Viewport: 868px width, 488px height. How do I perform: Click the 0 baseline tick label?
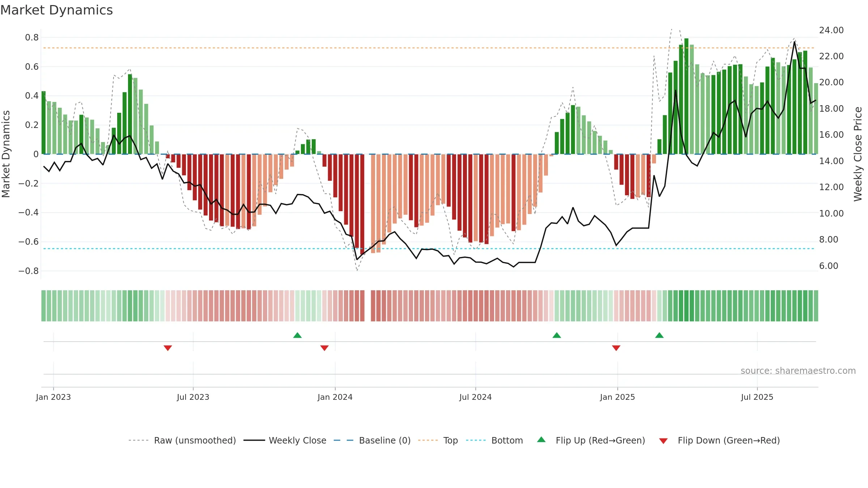(x=36, y=154)
